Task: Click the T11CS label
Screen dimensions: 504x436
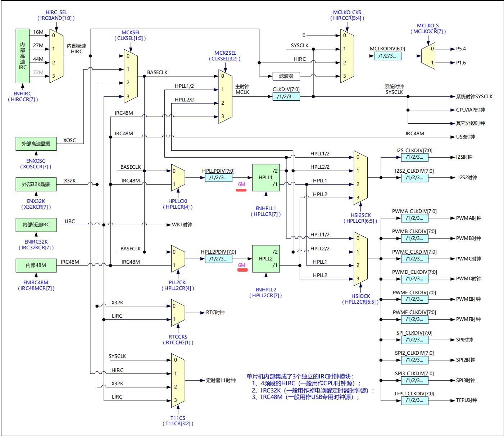Action: (x=178, y=418)
